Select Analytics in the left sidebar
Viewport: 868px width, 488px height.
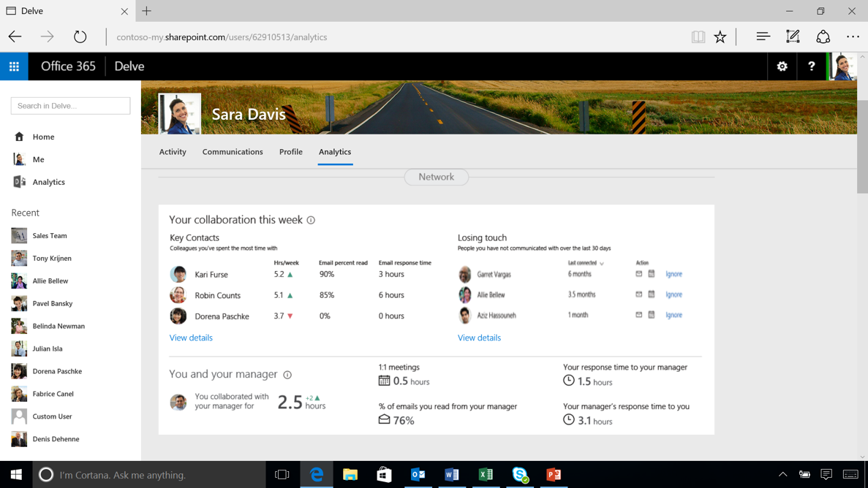[x=48, y=181]
